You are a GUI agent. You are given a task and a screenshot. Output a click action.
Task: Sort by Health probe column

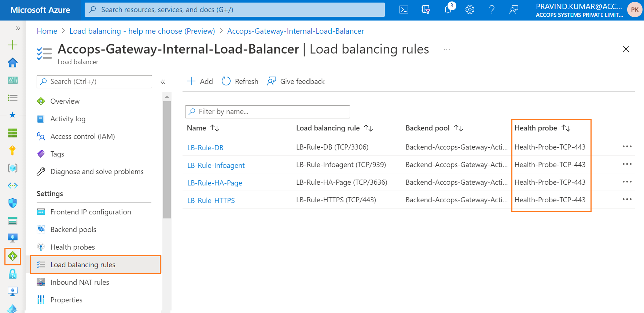coord(542,128)
